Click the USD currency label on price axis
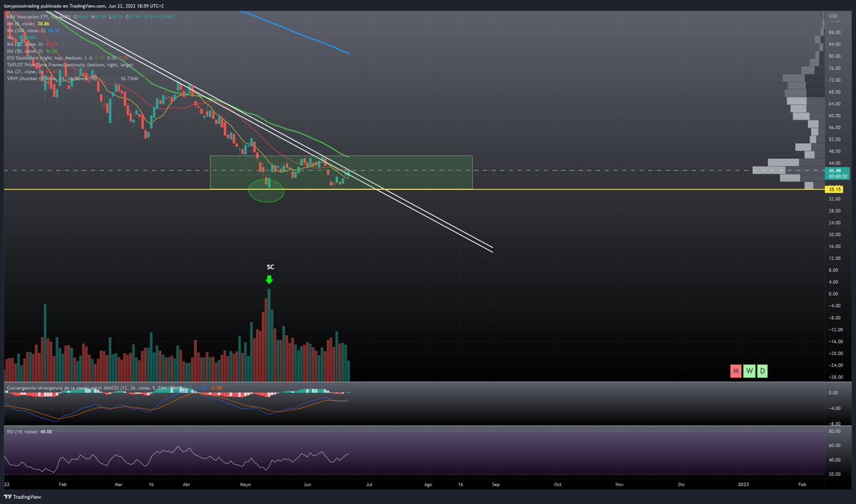This screenshot has width=856, height=504. 832,16
